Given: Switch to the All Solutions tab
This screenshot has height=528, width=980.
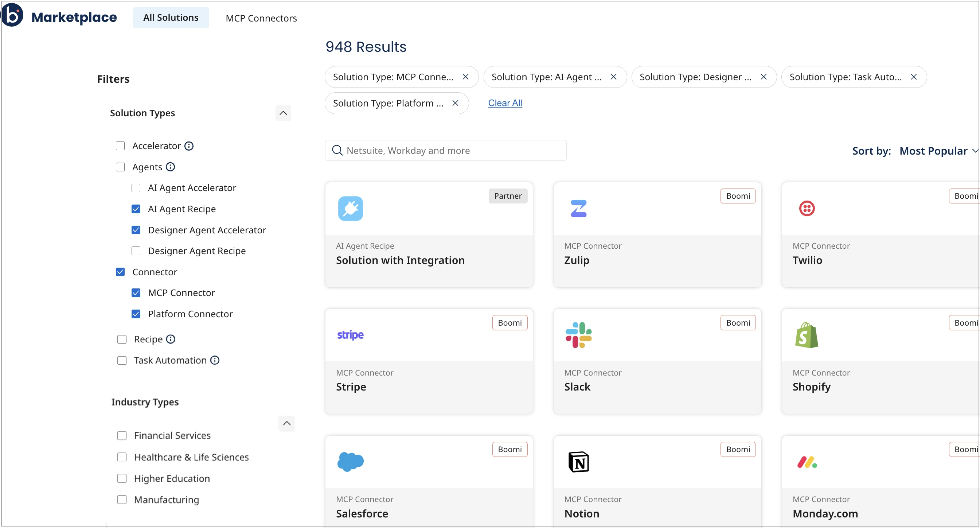Looking at the screenshot, I should tap(171, 18).
